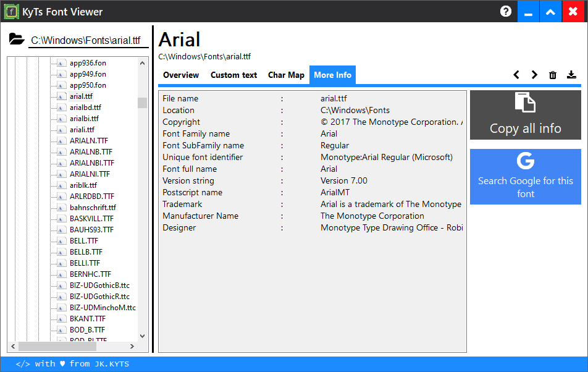Select ARIALNI.TTF in the file tree
The width and height of the screenshot is (588, 372).
point(90,174)
